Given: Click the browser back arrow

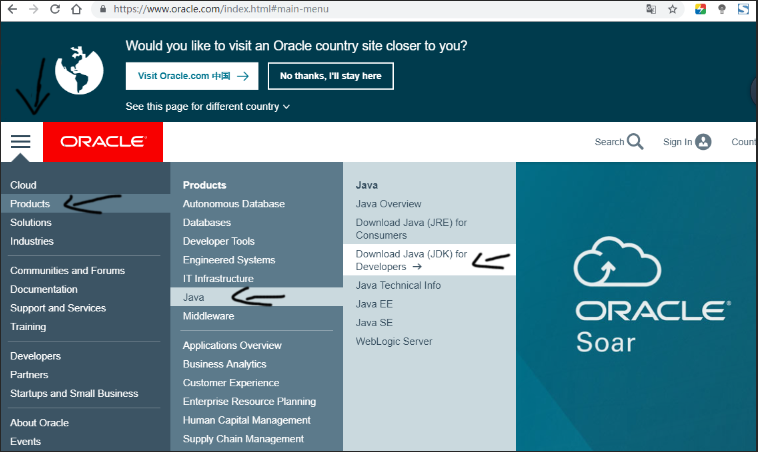Looking at the screenshot, I should tap(12, 9).
